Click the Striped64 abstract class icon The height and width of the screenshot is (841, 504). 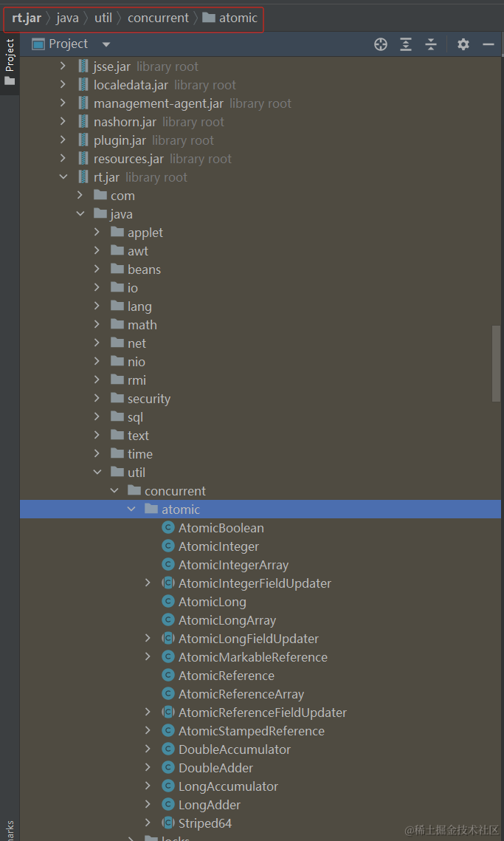coord(168,823)
